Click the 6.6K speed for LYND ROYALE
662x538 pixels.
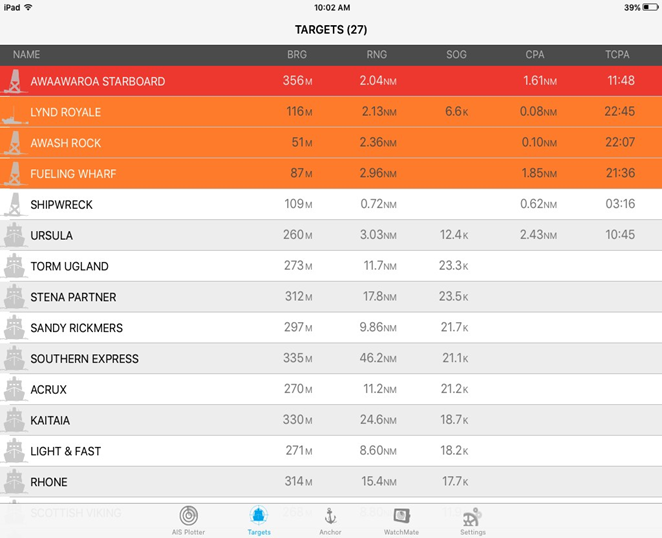coord(456,111)
